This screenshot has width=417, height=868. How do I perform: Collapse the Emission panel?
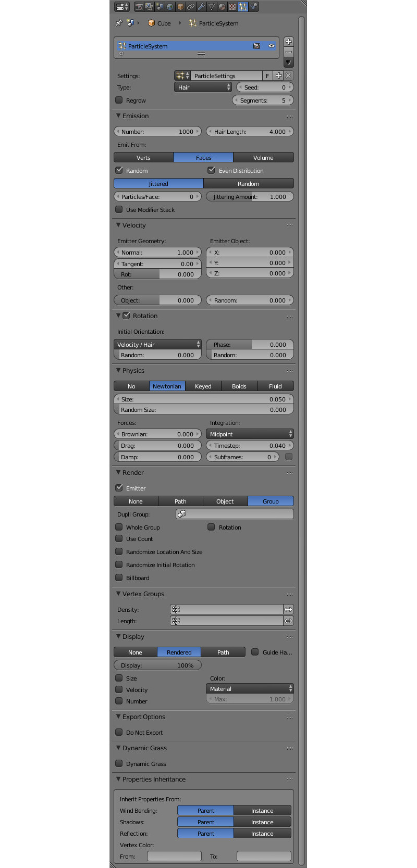coord(118,116)
